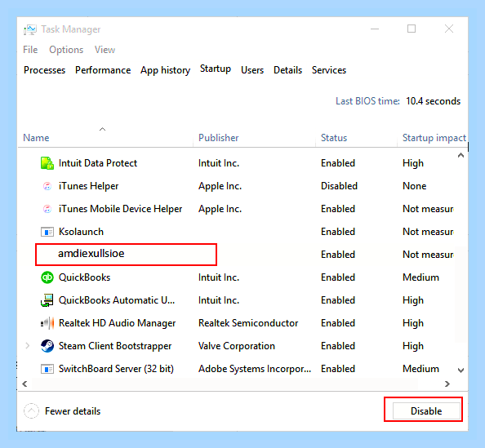Select the Intuit Data Protect icon
The width and height of the screenshot is (485, 448).
pos(47,163)
